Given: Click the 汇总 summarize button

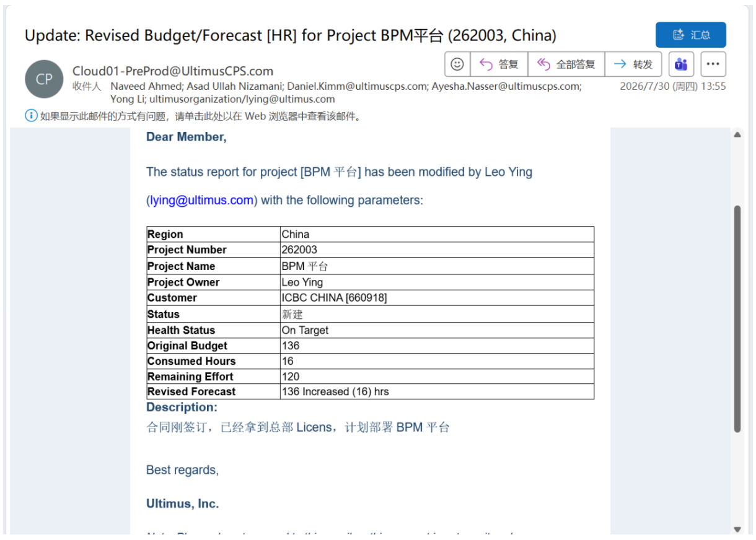Looking at the screenshot, I should (x=690, y=35).
